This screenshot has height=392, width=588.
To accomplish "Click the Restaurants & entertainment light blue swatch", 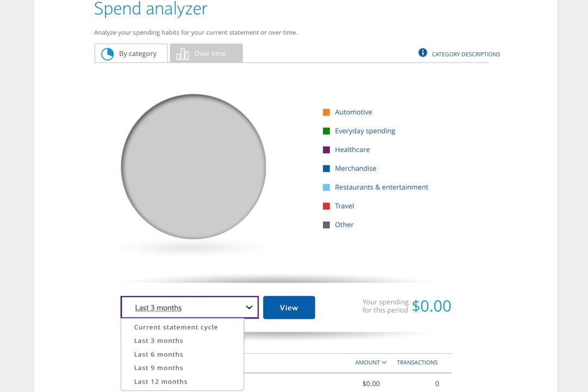I will click(x=326, y=187).
